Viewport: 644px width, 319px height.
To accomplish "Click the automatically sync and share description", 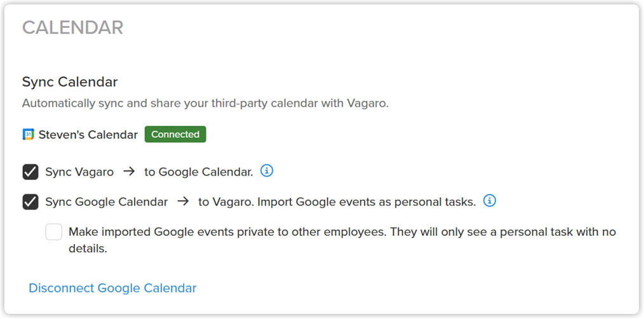I will (205, 103).
